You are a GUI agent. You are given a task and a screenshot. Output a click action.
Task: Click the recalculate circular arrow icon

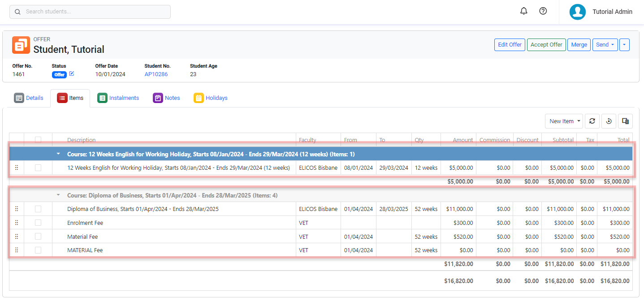point(609,121)
